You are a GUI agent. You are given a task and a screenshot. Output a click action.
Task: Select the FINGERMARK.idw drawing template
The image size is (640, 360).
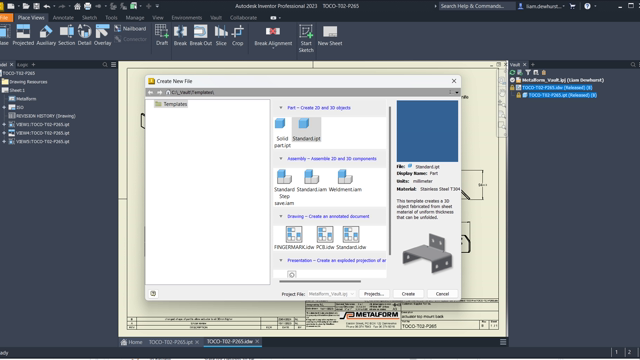tap(294, 238)
